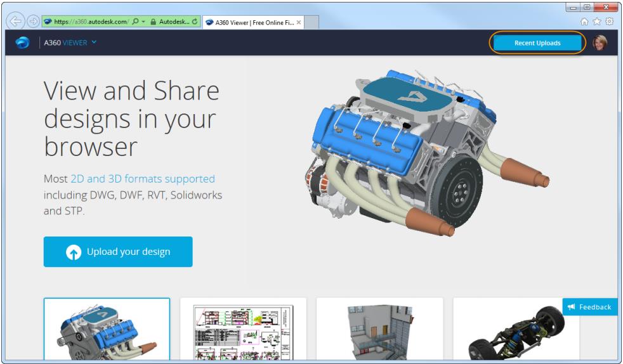Open Recent Uploads
The width and height of the screenshot is (623, 364).
click(x=537, y=43)
